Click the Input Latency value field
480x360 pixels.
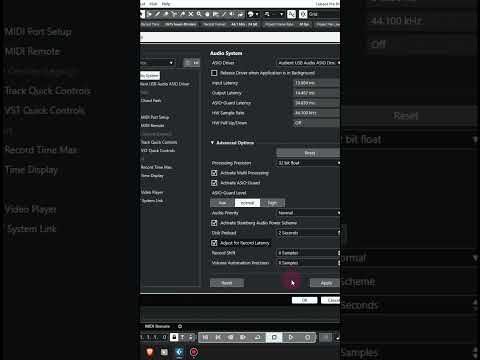316,83
